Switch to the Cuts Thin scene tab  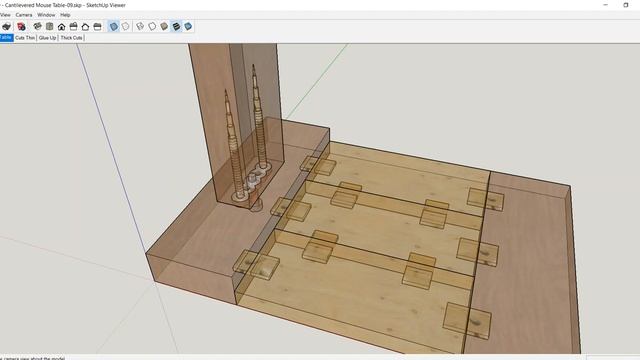pyautogui.click(x=25, y=38)
